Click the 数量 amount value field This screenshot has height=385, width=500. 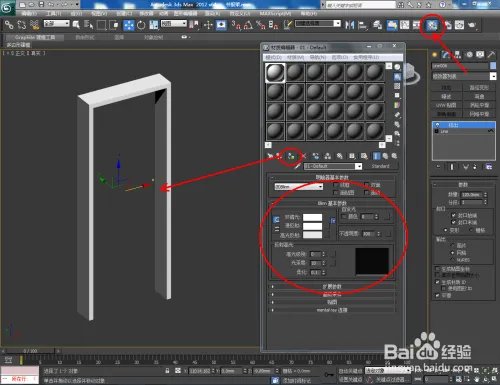coord(471,194)
